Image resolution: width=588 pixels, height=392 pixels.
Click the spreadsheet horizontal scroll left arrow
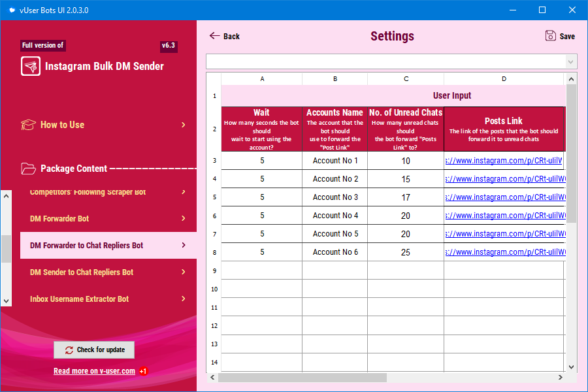pos(212,378)
